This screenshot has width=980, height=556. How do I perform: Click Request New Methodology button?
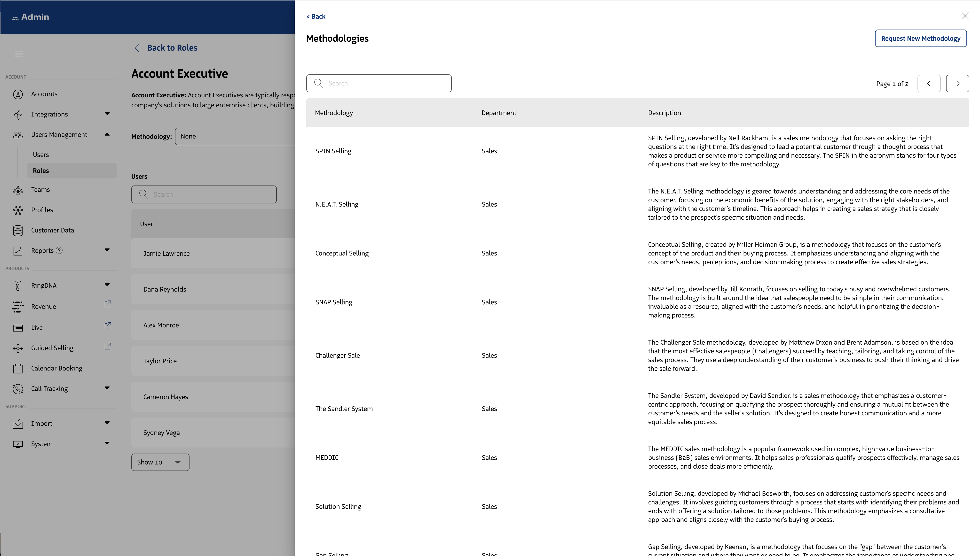920,39
